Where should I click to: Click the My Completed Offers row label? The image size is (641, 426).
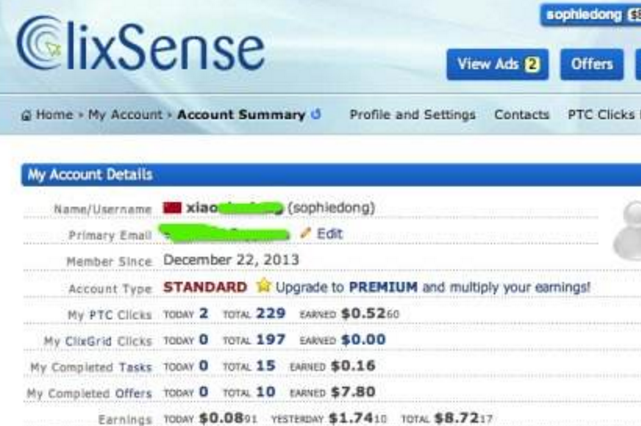pos(89,394)
